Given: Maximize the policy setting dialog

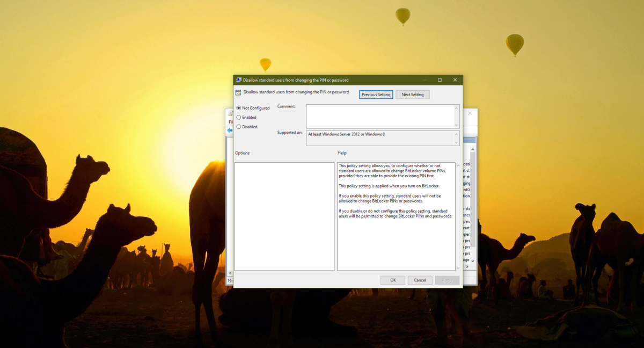Looking at the screenshot, I should tap(440, 80).
